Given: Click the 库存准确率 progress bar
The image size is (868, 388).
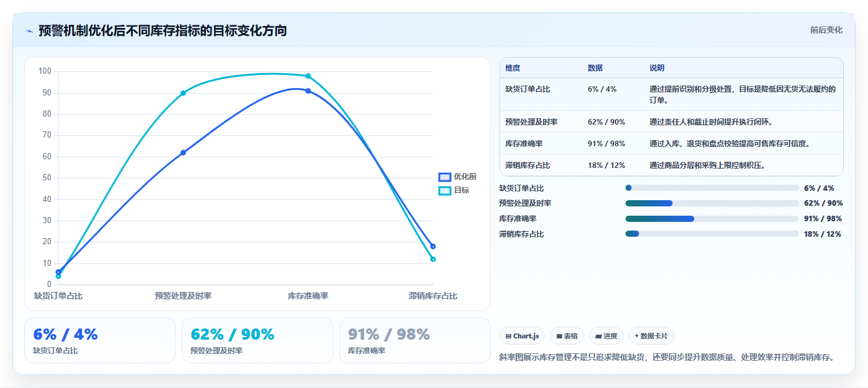Looking at the screenshot, I should click(712, 218).
